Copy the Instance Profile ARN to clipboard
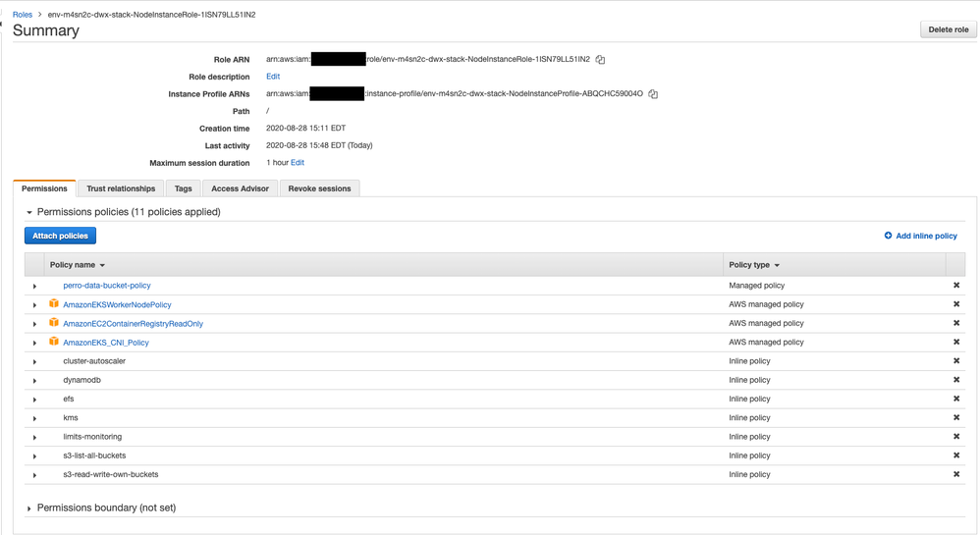 [x=653, y=94]
